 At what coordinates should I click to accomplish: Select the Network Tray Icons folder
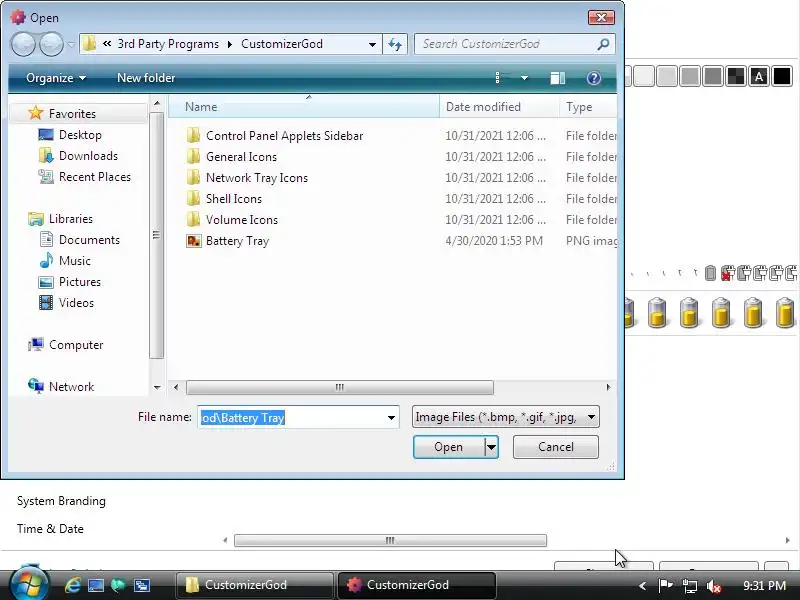tap(257, 178)
